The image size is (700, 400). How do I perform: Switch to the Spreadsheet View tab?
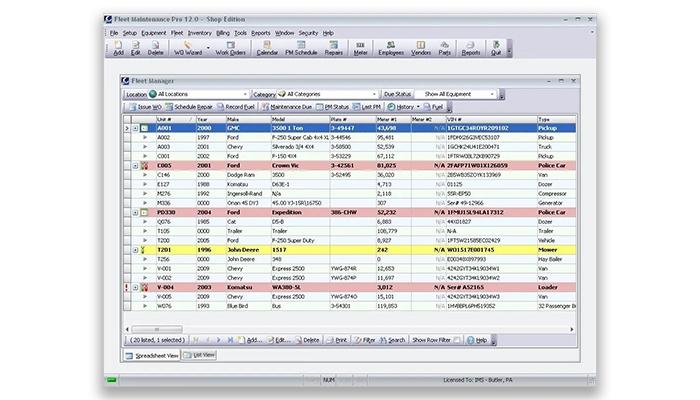(152, 355)
